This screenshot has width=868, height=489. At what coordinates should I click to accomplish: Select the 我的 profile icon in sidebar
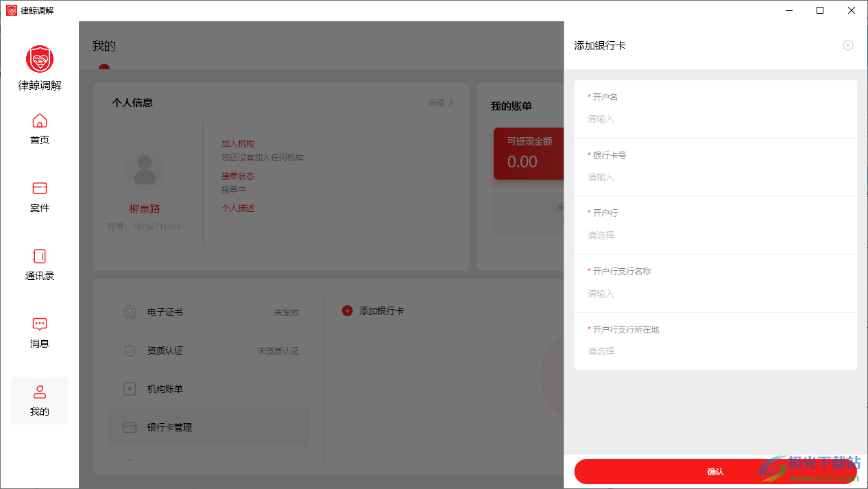tap(39, 392)
